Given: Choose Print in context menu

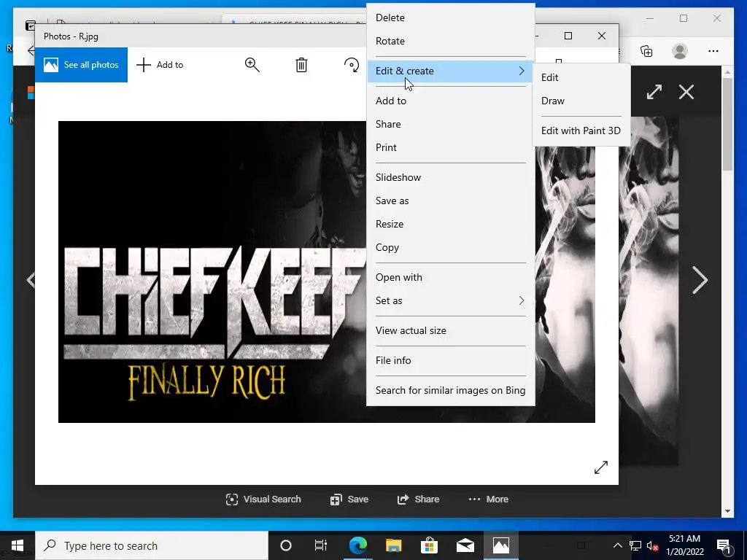Looking at the screenshot, I should [450, 147].
